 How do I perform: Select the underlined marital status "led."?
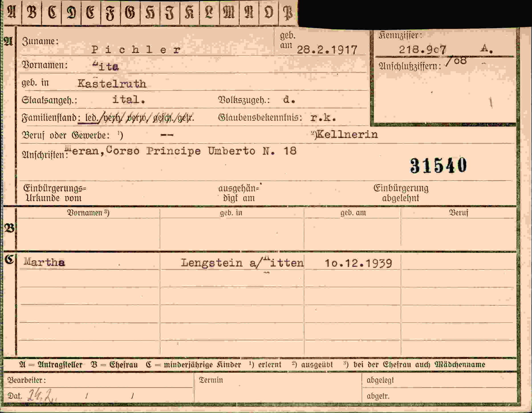[91, 118]
